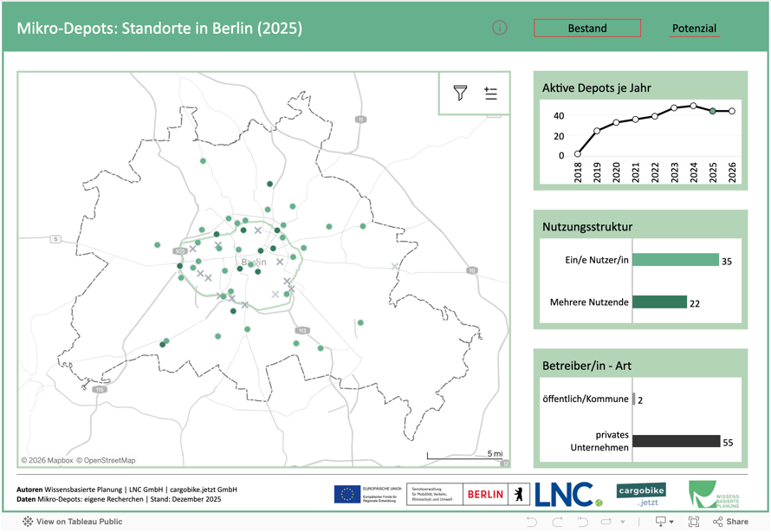Open the map filter funnel icon
The height and width of the screenshot is (532, 771).
[x=460, y=93]
